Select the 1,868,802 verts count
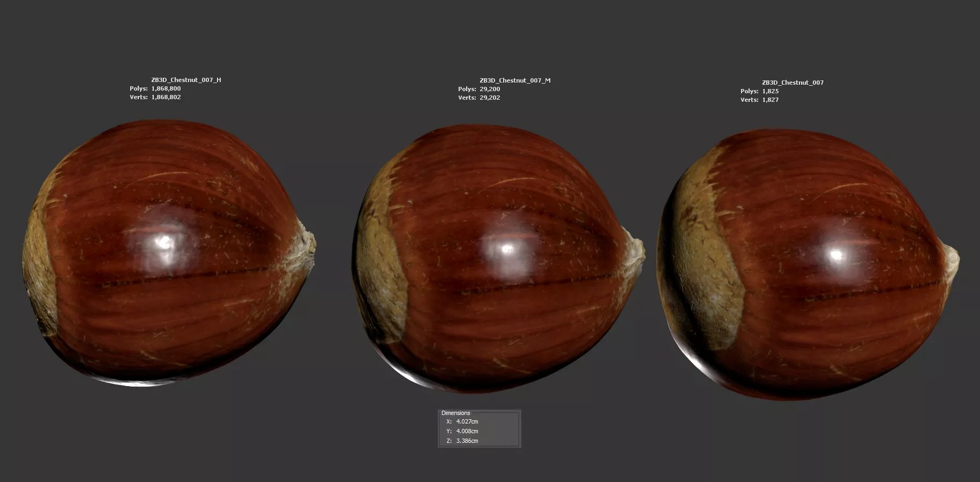 [166, 97]
